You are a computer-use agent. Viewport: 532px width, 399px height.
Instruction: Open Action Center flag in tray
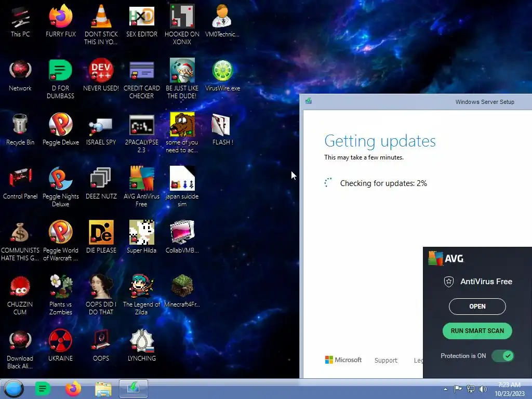458,389
